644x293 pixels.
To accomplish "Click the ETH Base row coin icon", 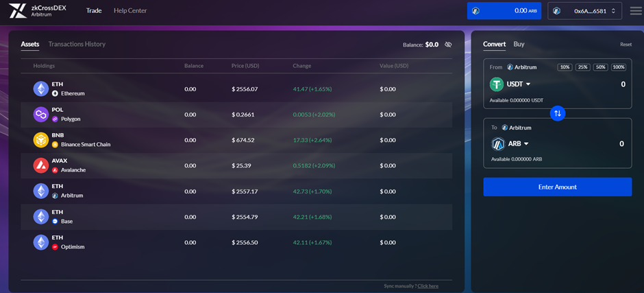I will [x=40, y=216].
